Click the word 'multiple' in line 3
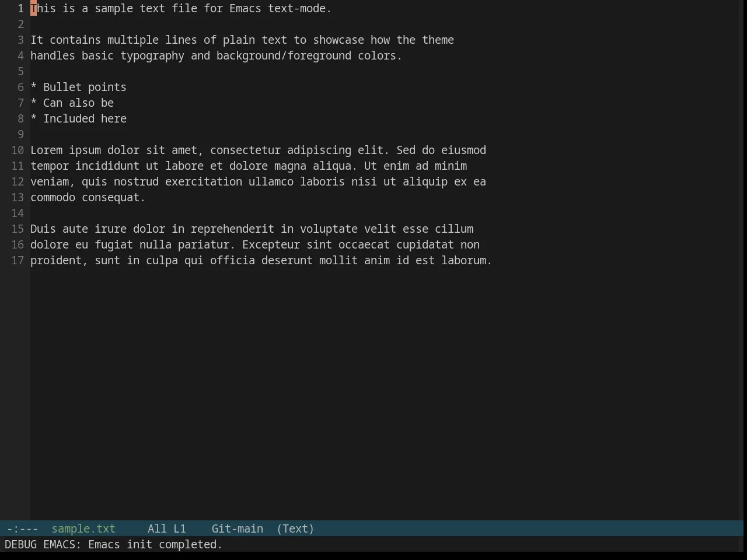The image size is (747, 560). click(x=133, y=40)
